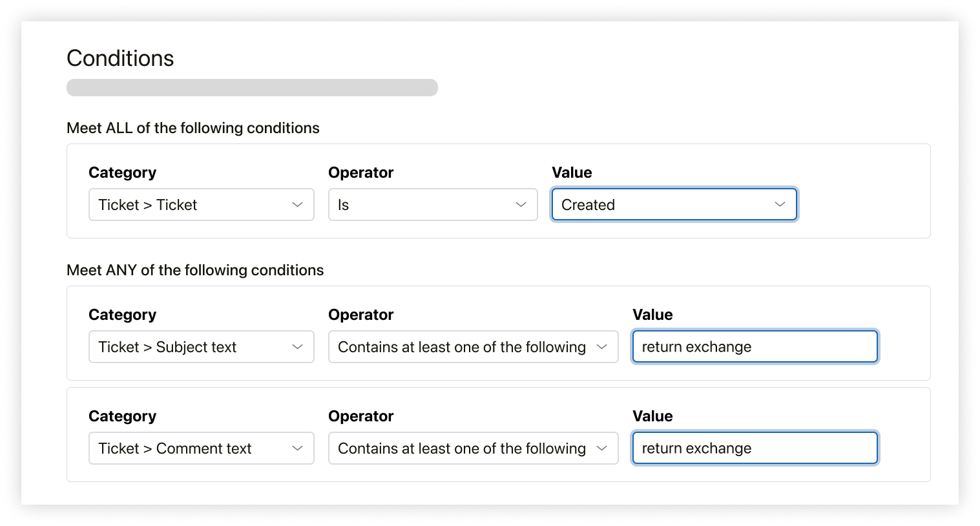Focus the Subject text row's return exchange field
This screenshot has height=526, width=980.
coord(755,347)
